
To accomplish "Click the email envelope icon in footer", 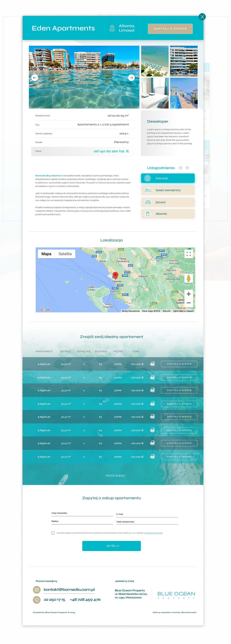I will tap(37, 590).
